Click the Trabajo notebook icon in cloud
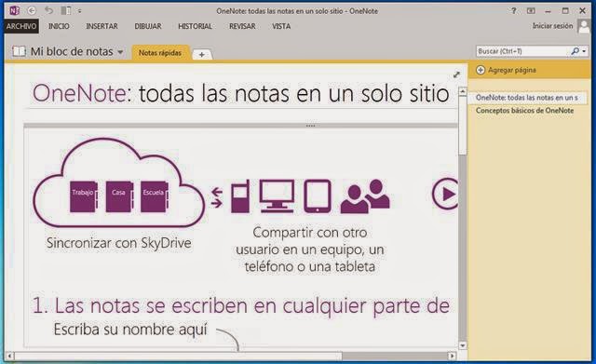The image size is (596, 364). click(83, 196)
